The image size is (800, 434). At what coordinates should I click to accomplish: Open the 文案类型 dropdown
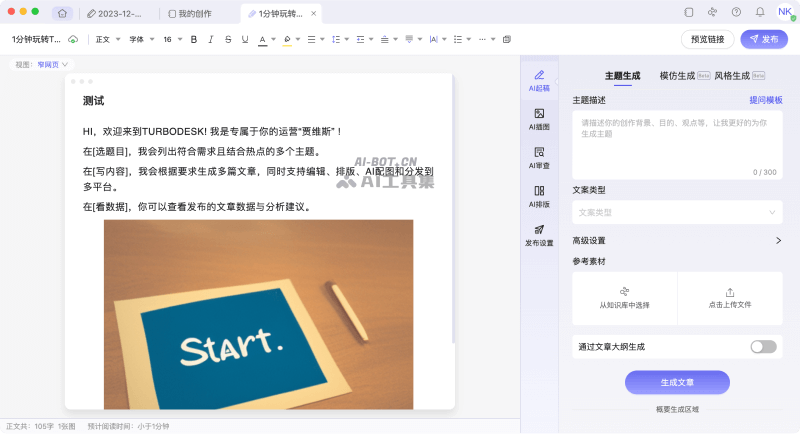tap(677, 212)
